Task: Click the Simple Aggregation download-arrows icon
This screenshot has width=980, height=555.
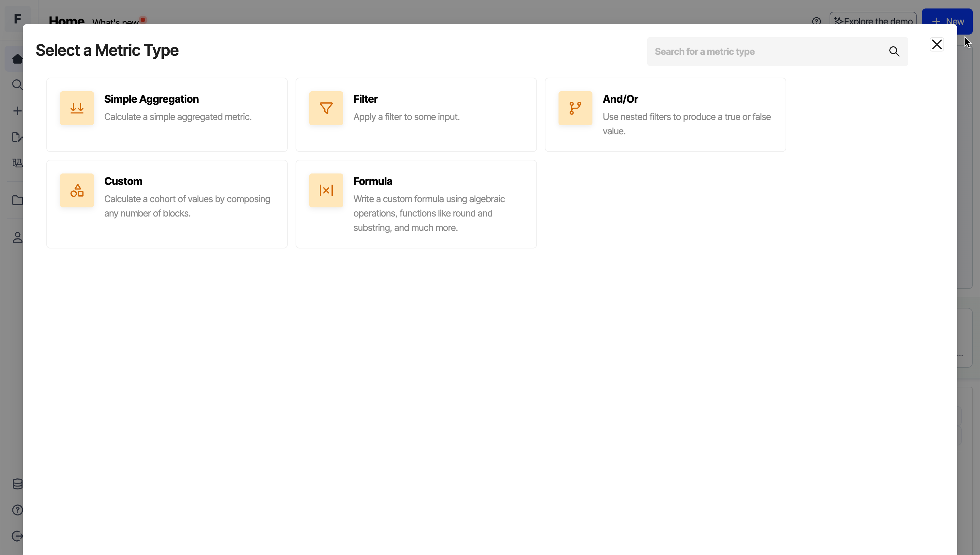Action: coord(77,108)
